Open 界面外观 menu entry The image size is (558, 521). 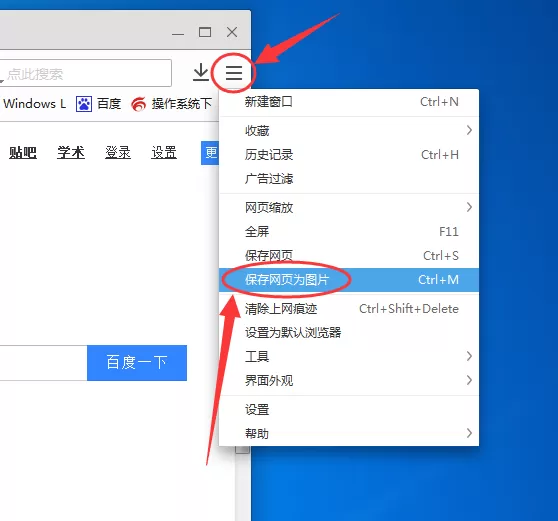point(349,380)
